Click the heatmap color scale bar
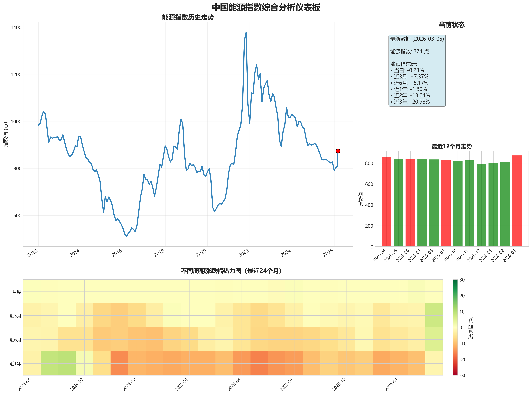532x395 pixels. click(455, 327)
